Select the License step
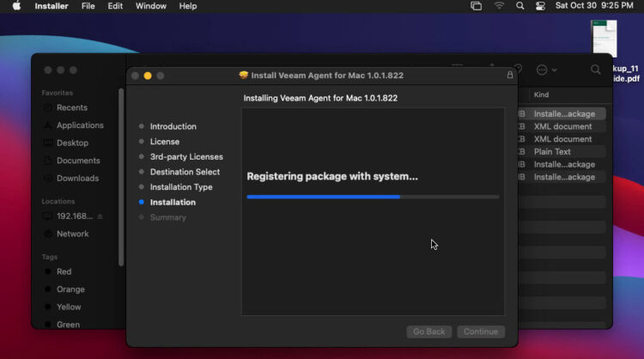 pyautogui.click(x=164, y=142)
